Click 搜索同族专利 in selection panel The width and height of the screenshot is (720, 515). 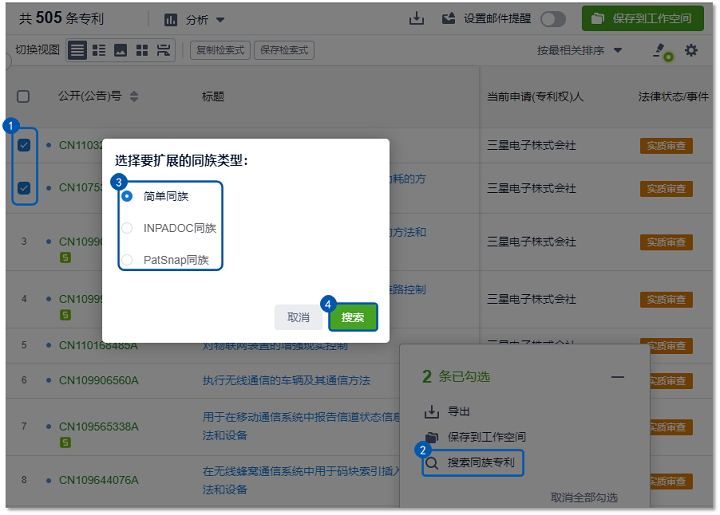480,463
